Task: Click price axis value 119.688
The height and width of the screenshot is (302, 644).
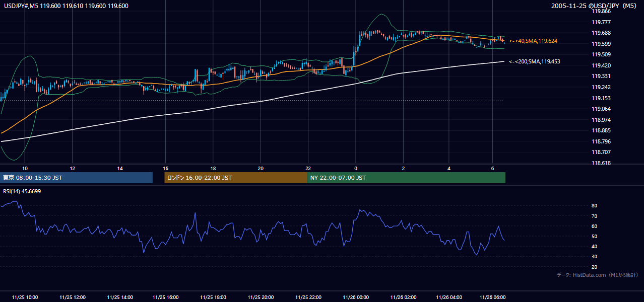Action: point(601,33)
